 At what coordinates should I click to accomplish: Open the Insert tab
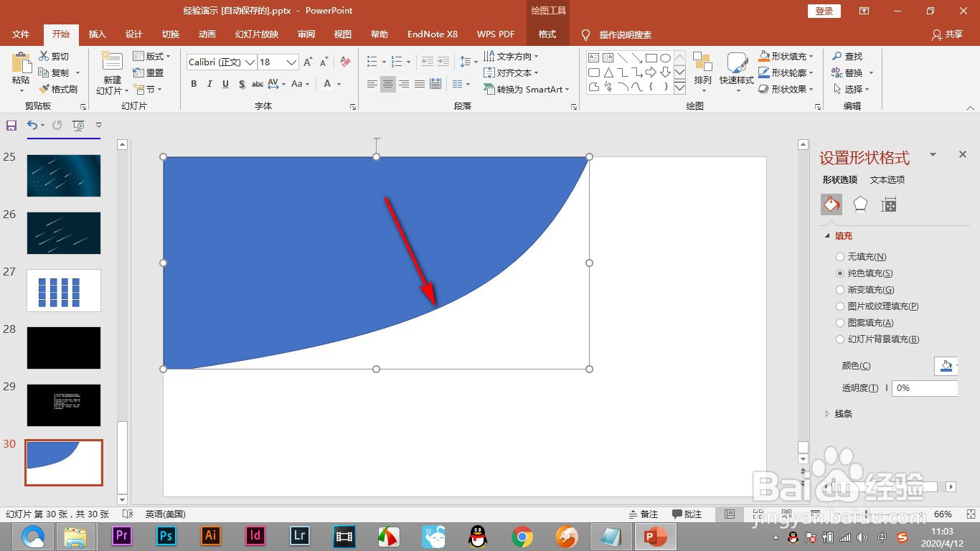pyautogui.click(x=97, y=34)
